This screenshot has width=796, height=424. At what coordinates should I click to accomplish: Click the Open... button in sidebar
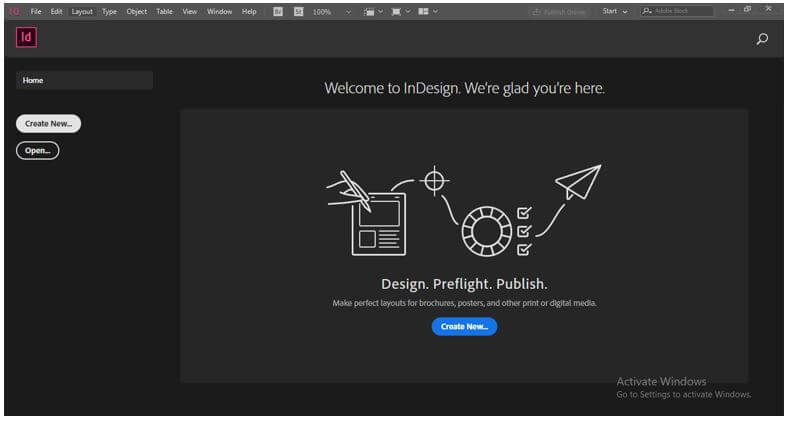click(38, 150)
